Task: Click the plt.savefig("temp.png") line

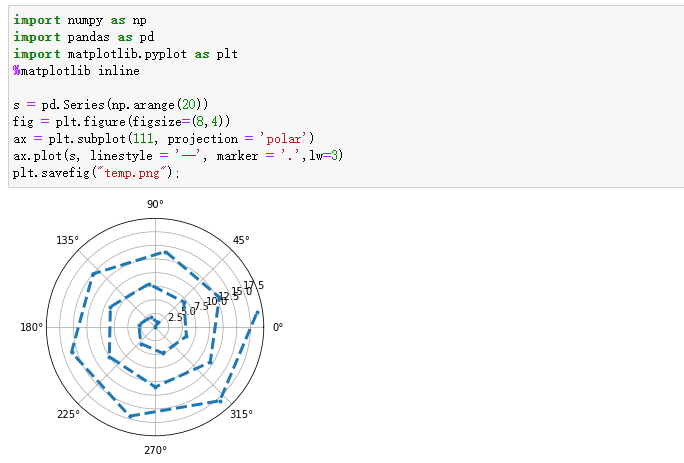Action: (96, 173)
